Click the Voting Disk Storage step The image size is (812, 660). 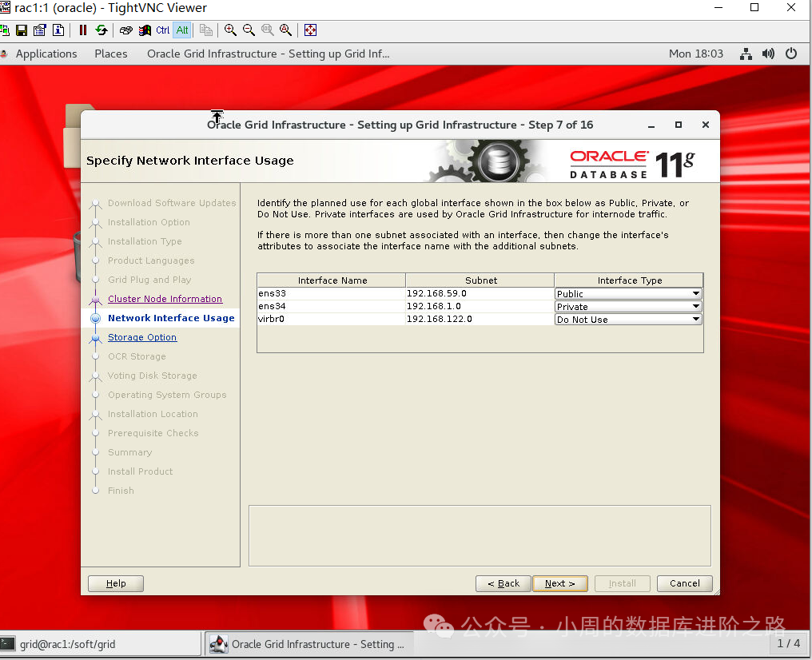(x=152, y=376)
